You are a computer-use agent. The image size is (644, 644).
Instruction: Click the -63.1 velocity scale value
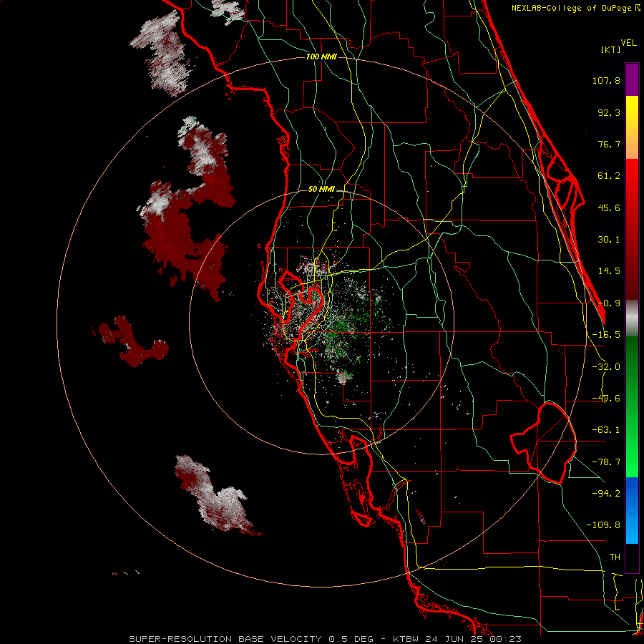pos(606,430)
